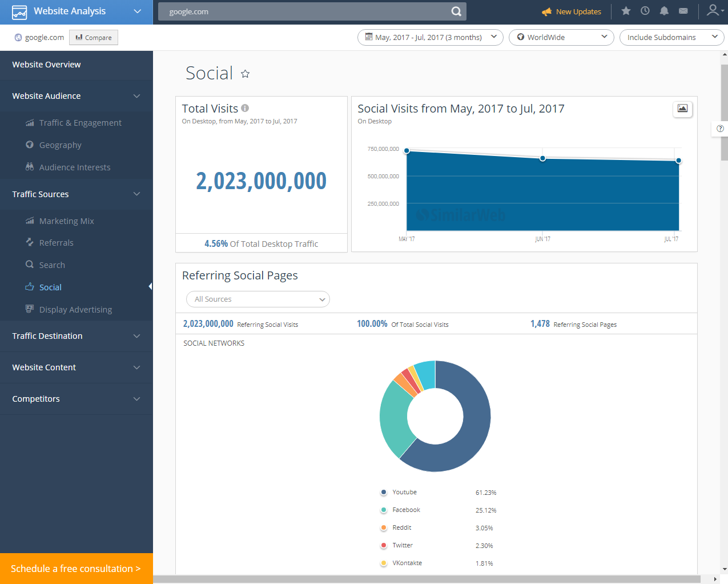
Task: Select Website Overview in the sidebar
Action: [x=46, y=64]
